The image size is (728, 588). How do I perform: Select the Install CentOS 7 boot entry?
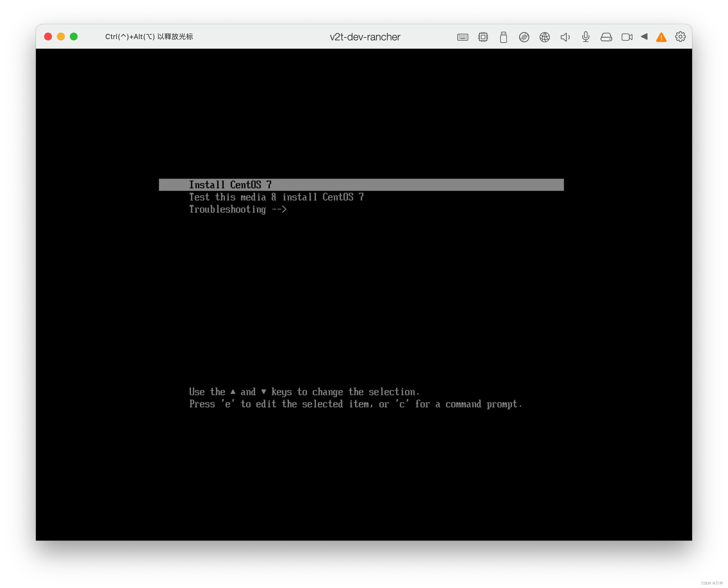(230, 184)
